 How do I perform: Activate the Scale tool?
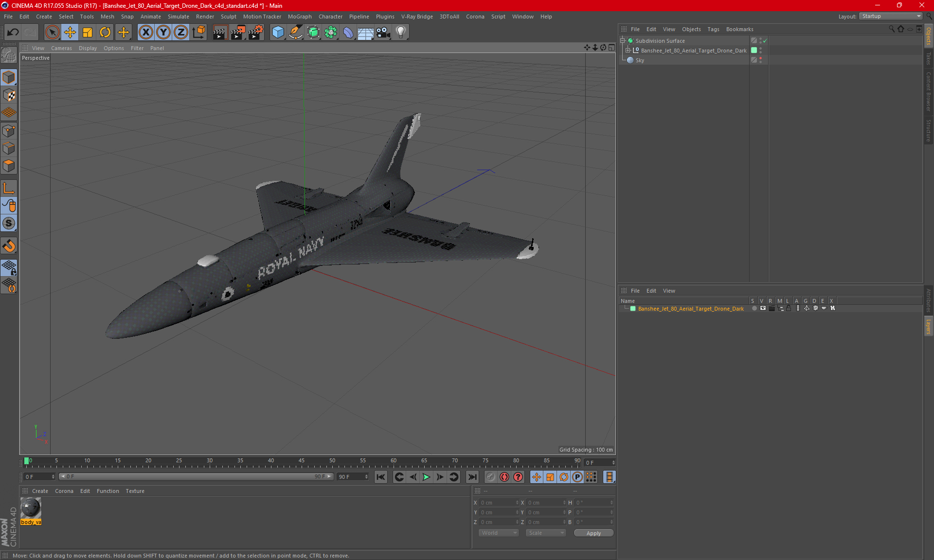(88, 33)
